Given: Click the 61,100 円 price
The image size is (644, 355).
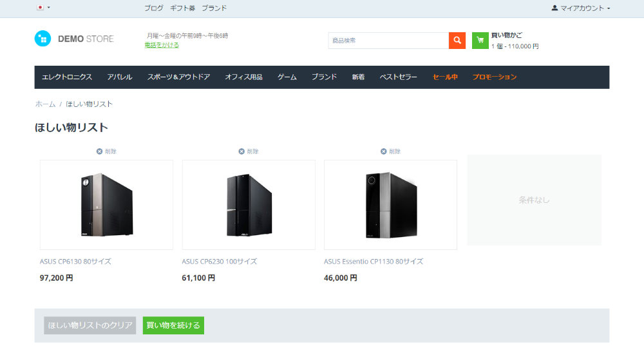Looking at the screenshot, I should [x=198, y=278].
